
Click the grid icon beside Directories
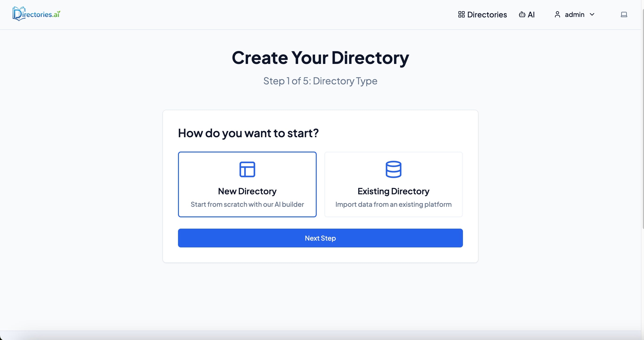pos(461,15)
